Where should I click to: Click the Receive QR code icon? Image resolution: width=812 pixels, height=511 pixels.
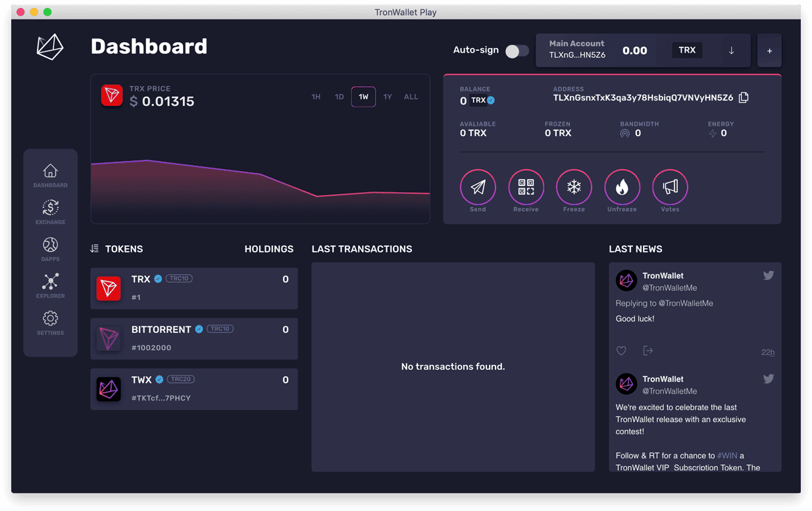[526, 187]
